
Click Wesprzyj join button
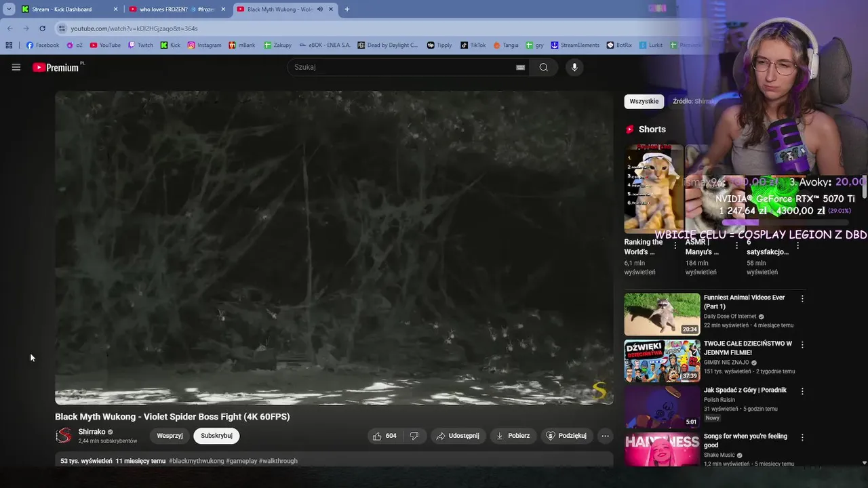point(170,436)
